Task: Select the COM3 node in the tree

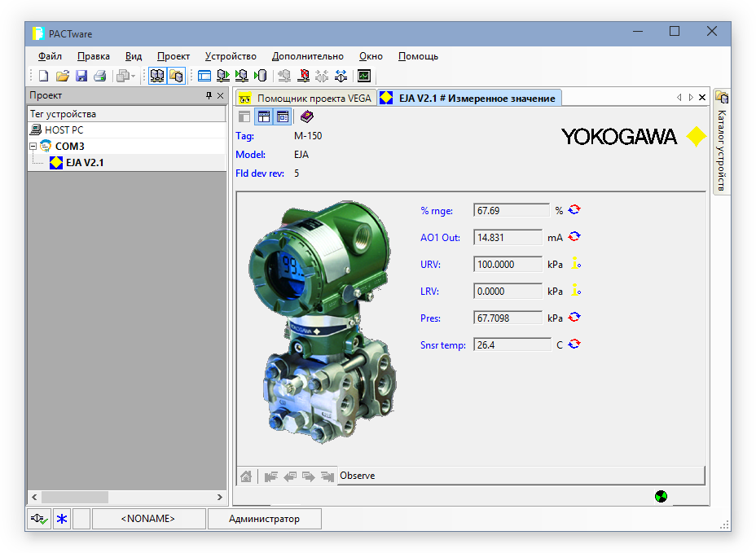Action: coord(70,146)
